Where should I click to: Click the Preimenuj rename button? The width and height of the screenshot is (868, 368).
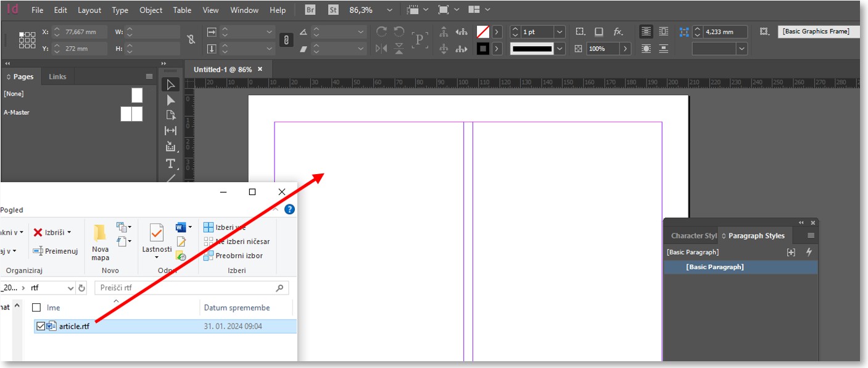tap(56, 251)
